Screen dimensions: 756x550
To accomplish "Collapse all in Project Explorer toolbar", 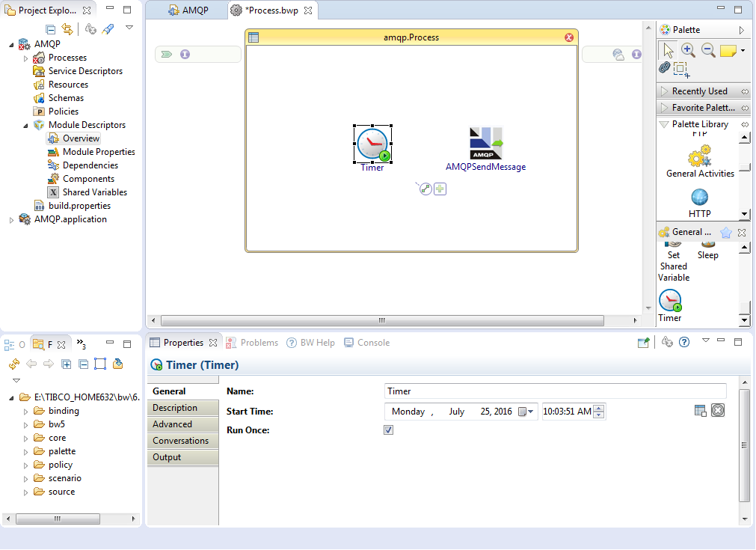I will [x=50, y=29].
